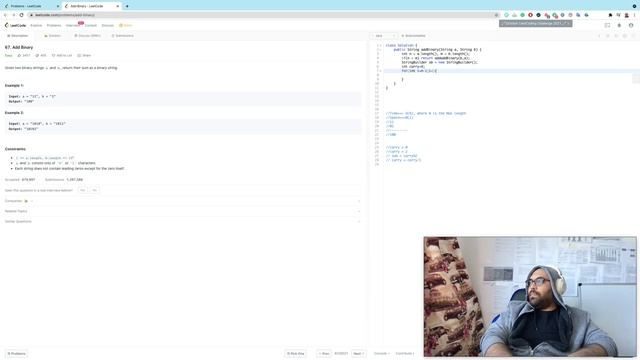640x360 pixels.
Task: Open Contest in the LeetCode navbar
Action: click(91, 25)
